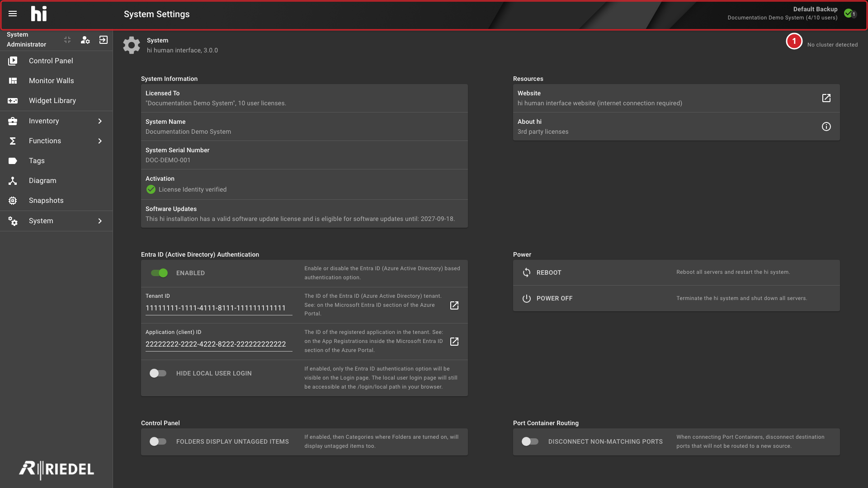The width and height of the screenshot is (868, 488).
Task: Open Tenant ID Azure Portal link icon
Action: tap(454, 305)
